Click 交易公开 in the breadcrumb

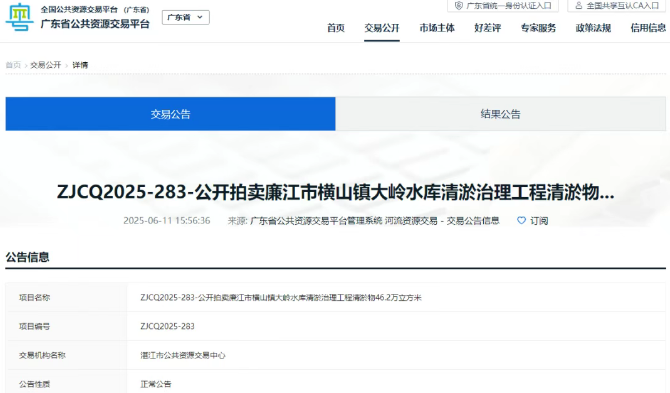[x=46, y=65]
